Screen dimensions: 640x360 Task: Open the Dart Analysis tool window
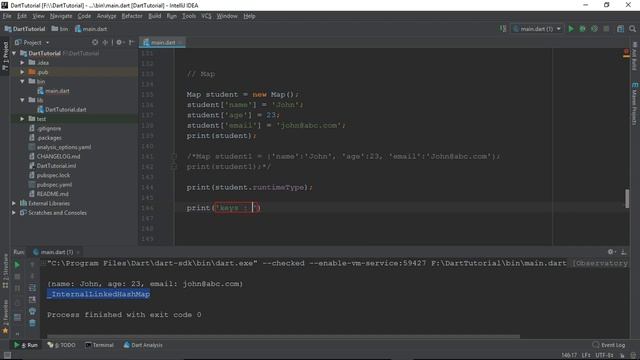[143, 345]
